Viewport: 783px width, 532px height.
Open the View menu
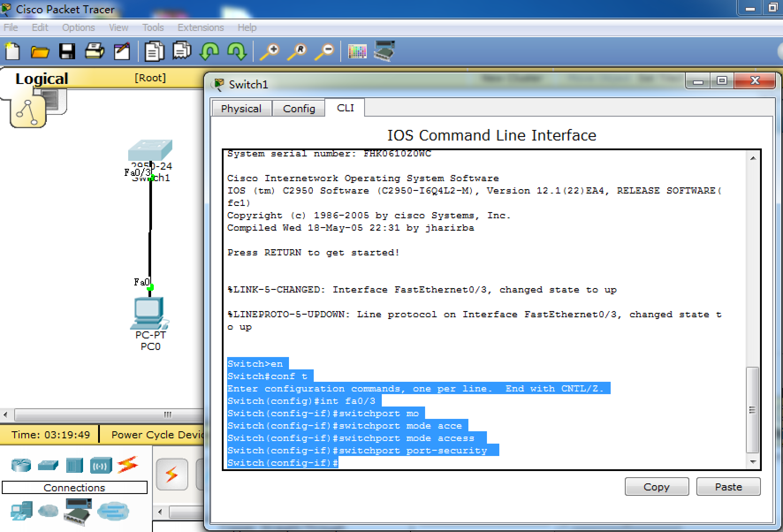(x=118, y=27)
